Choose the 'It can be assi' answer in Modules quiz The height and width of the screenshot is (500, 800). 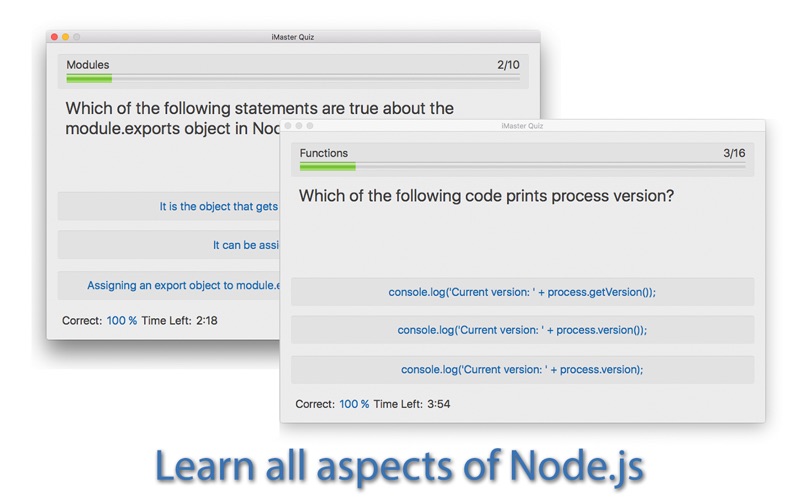coord(168,245)
